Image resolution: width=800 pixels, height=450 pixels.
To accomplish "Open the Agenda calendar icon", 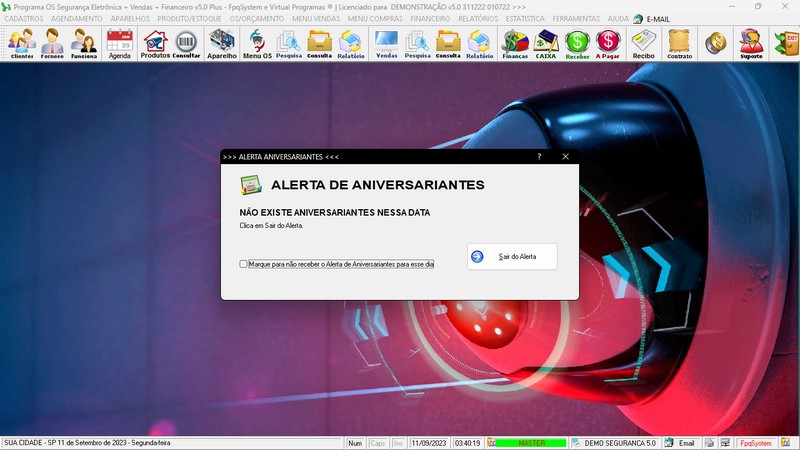I will 120,44.
